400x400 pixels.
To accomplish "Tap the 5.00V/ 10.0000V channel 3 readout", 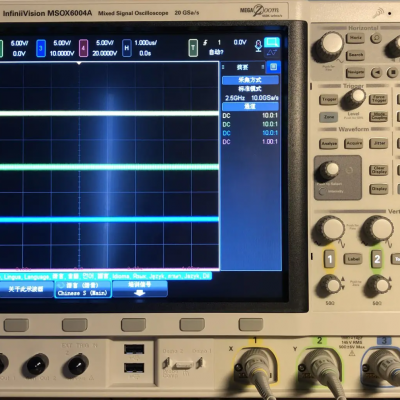I will [x=62, y=48].
